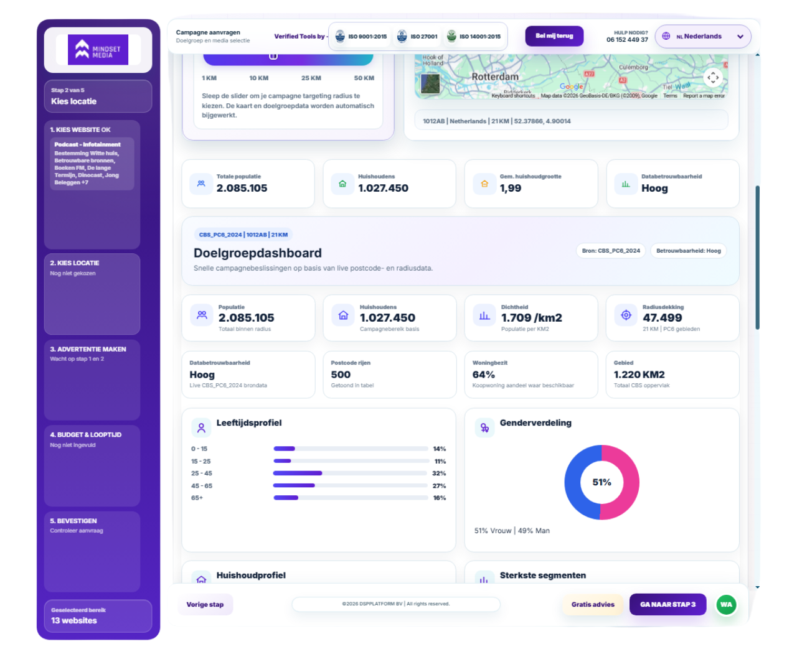Image resolution: width=797 pixels, height=672 pixels.
Task: Click the Leeftijdsprofiel person icon
Action: [x=201, y=428]
